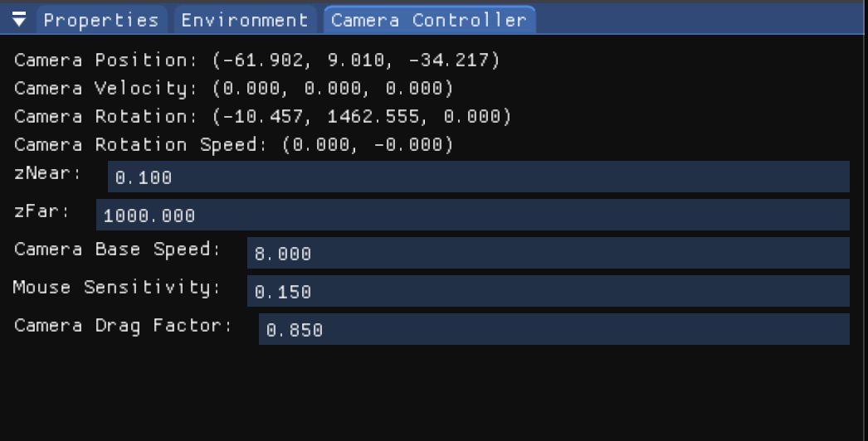Select the Camera Drag Factor value field
Image resolution: width=868 pixels, height=441 pixels.
(x=553, y=329)
